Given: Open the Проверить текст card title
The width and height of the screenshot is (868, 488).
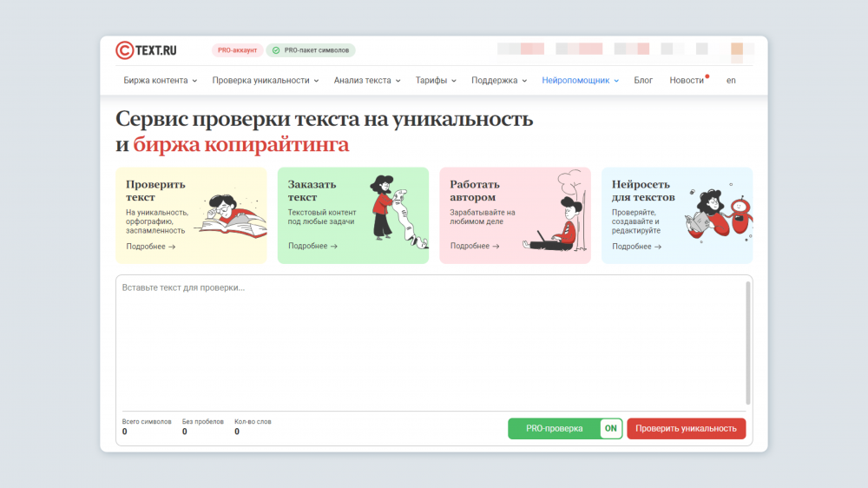Looking at the screenshot, I should pos(155,190).
